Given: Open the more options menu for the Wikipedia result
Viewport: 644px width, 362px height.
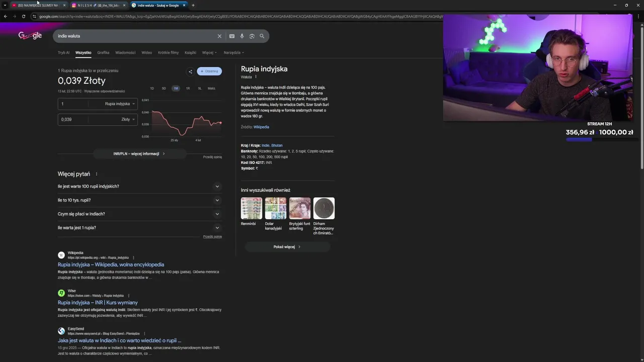Looking at the screenshot, I should [x=133, y=258].
